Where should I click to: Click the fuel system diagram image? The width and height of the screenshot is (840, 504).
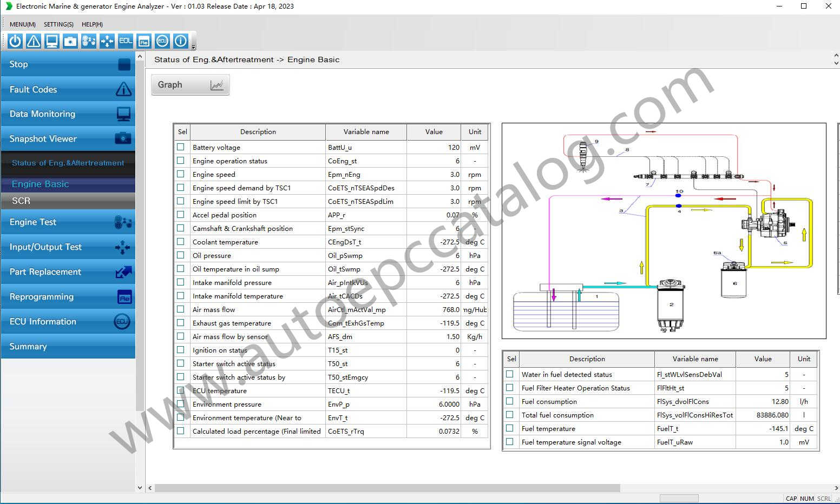pyautogui.click(x=664, y=231)
